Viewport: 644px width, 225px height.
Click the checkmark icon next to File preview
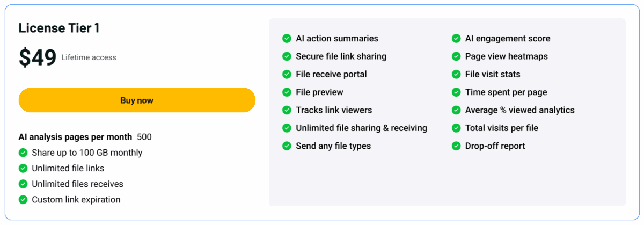tap(287, 92)
